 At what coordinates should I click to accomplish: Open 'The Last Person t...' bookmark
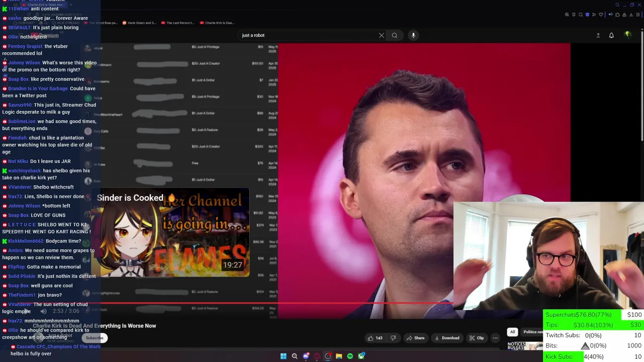point(177,23)
